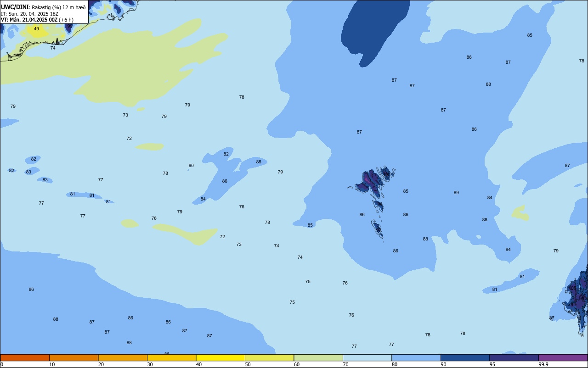
Task: Click the '70' legend tick label
Action: 346,364
